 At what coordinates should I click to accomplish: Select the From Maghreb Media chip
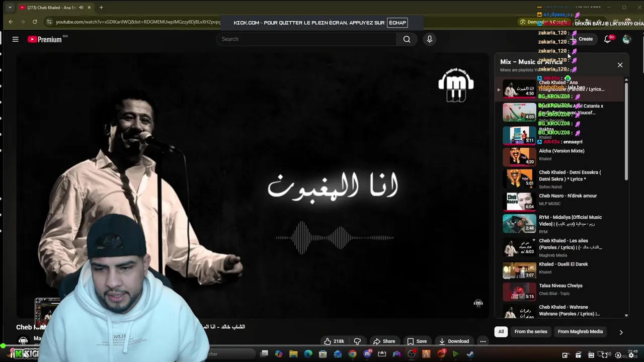tap(580, 332)
